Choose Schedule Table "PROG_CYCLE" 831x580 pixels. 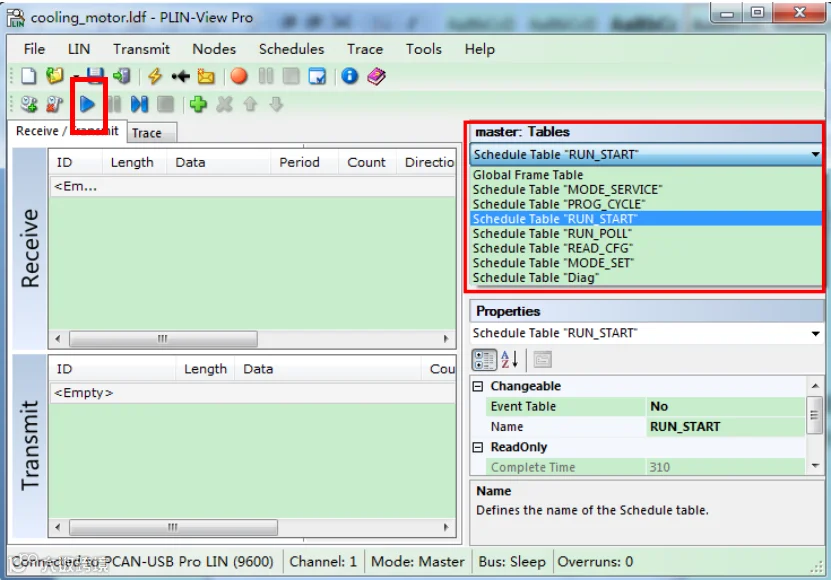click(646, 204)
